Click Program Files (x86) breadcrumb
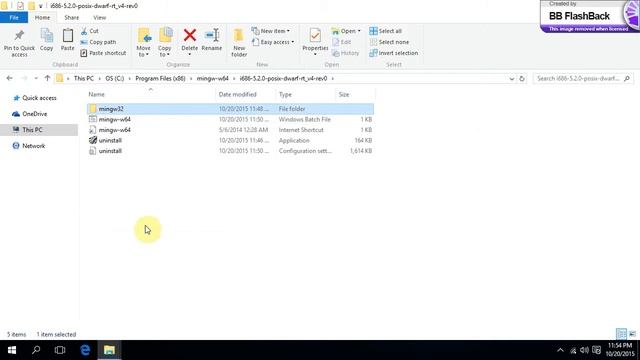The image size is (640, 360). pyautogui.click(x=160, y=78)
